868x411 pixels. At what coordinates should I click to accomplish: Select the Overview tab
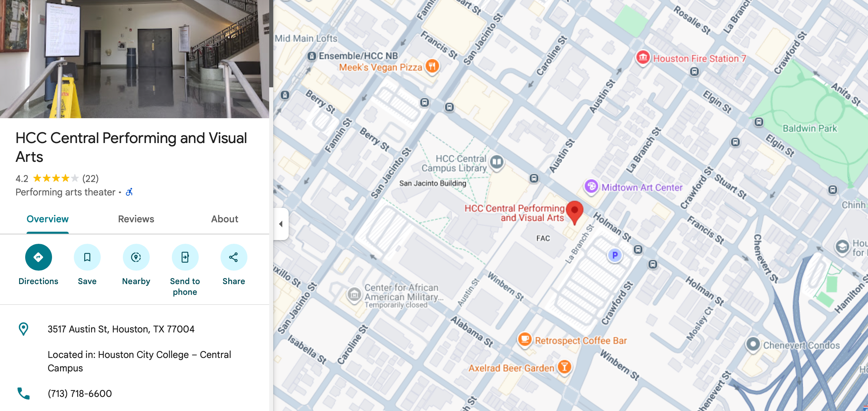48,219
